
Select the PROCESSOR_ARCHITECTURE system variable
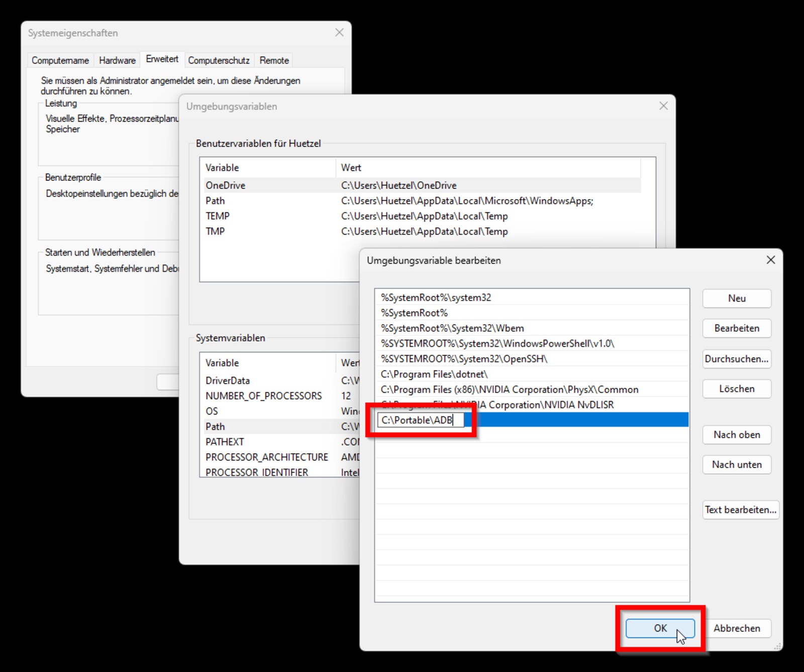266,457
